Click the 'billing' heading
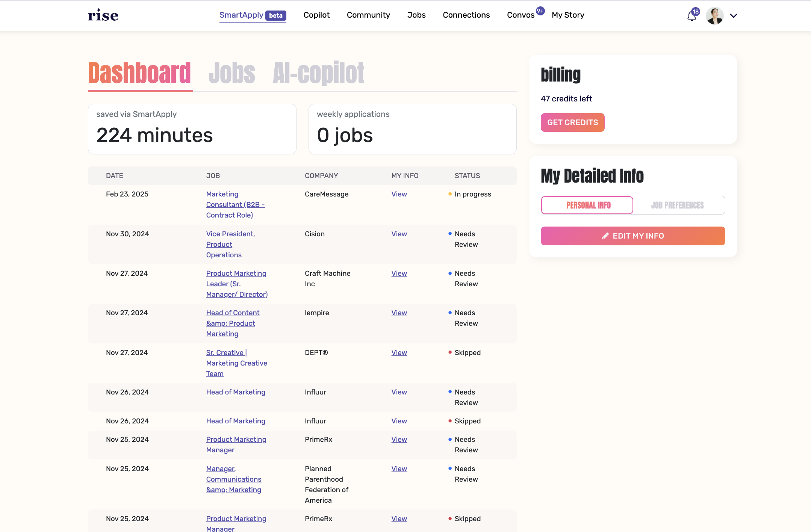The width and height of the screenshot is (811, 532). pos(560,75)
